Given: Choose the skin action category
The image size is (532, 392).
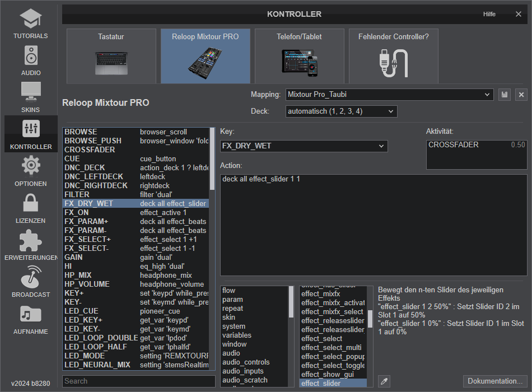Looking at the screenshot, I should pyautogui.click(x=254, y=318).
